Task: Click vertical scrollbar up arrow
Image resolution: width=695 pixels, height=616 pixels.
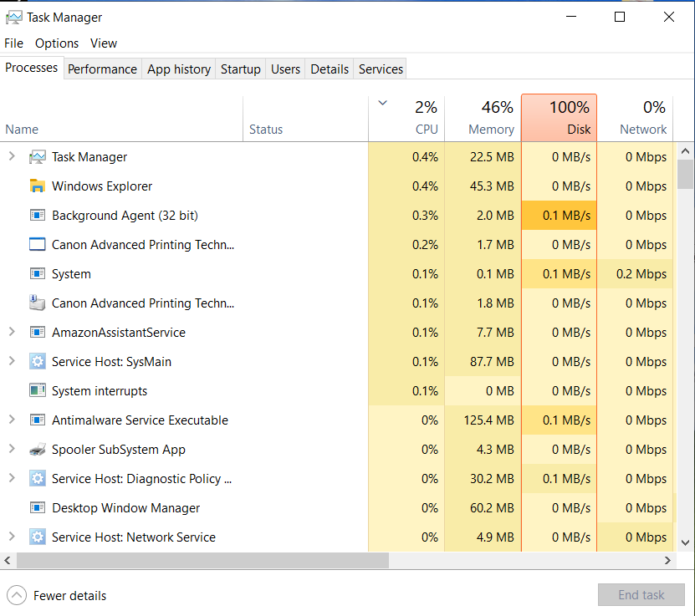Action: (x=685, y=151)
